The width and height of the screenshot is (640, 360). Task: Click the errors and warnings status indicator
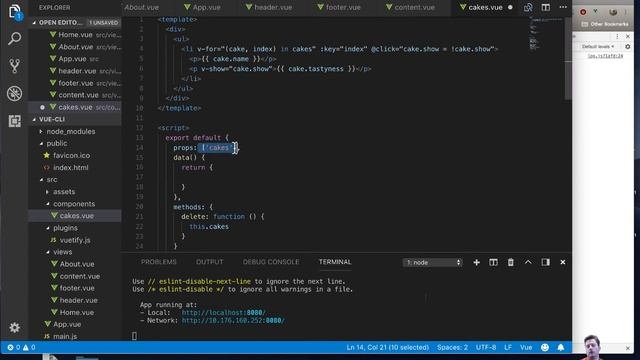(21, 347)
